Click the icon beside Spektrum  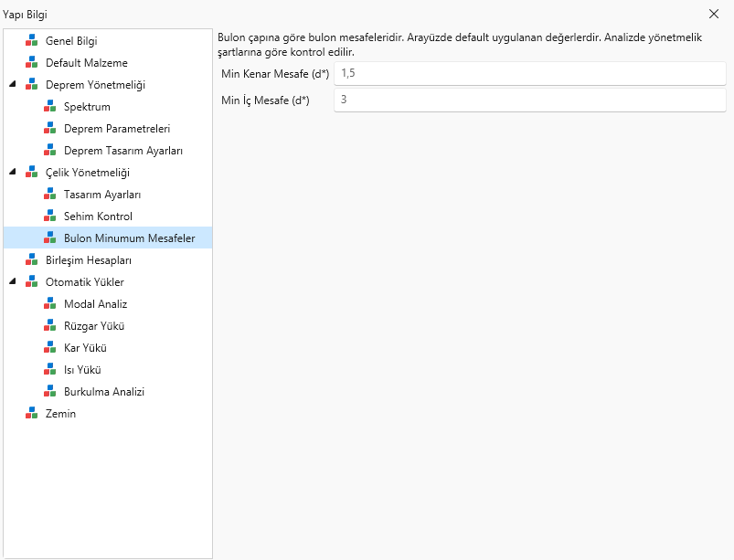[49, 107]
